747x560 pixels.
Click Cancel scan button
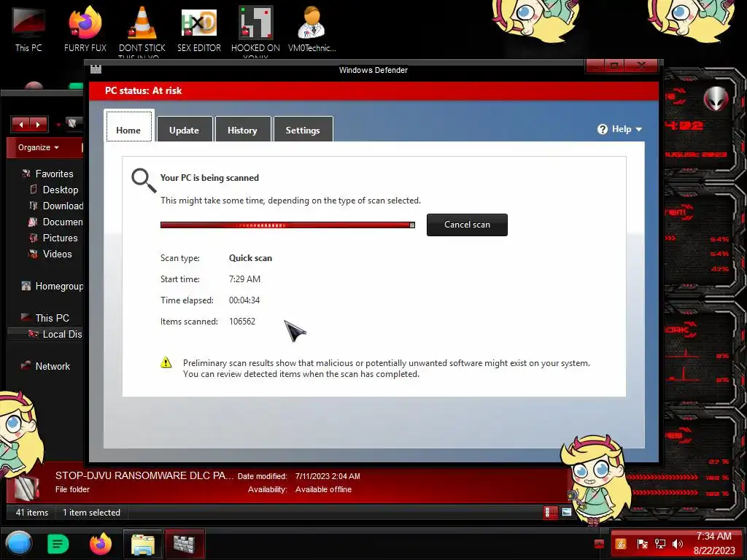tap(467, 225)
